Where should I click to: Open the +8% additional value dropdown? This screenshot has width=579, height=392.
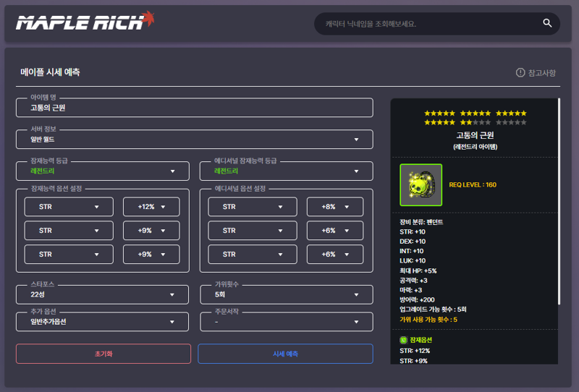(x=335, y=207)
